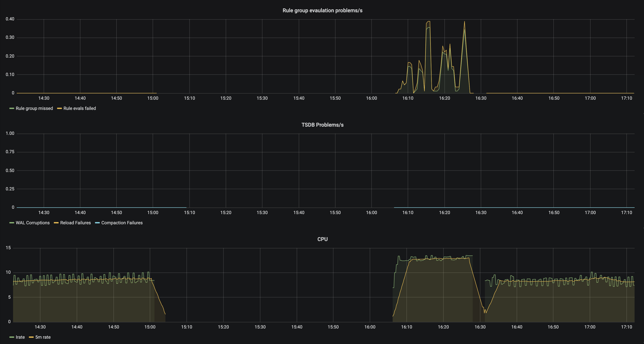Toggle Compaction Failures legend series
The image size is (644, 344).
pyautogui.click(x=122, y=223)
